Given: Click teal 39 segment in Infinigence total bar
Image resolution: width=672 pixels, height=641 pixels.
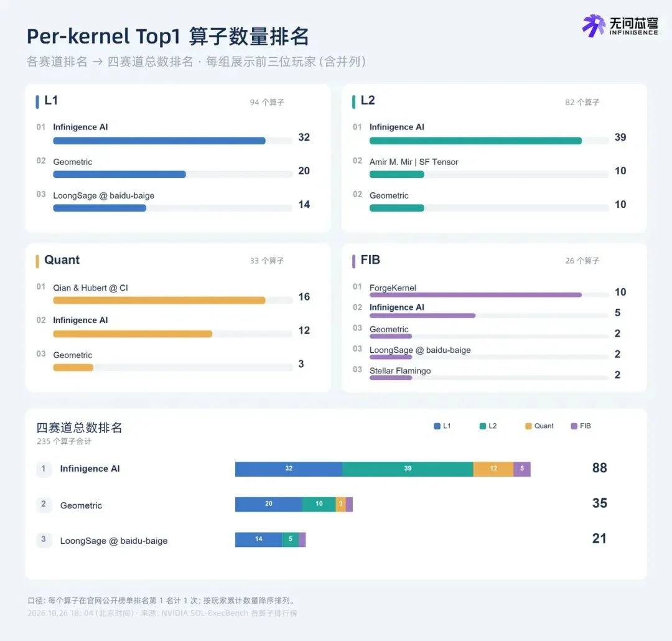Looking at the screenshot, I should (408, 469).
